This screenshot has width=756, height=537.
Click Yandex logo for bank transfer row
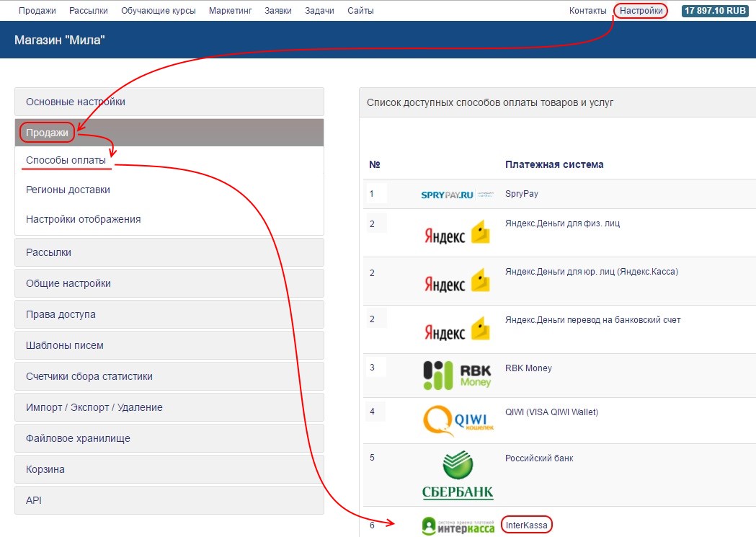[457, 329]
